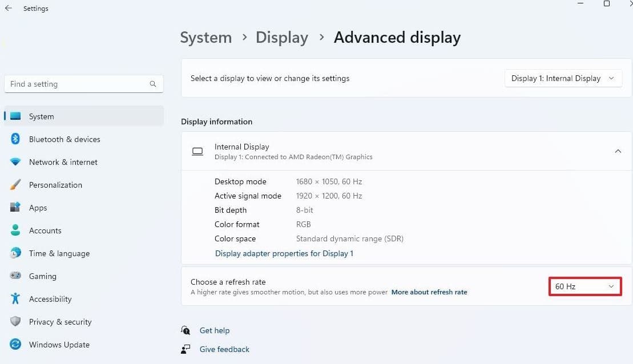The image size is (633, 364).
Task: Click the Privacy & security shield icon
Action: 16,322
